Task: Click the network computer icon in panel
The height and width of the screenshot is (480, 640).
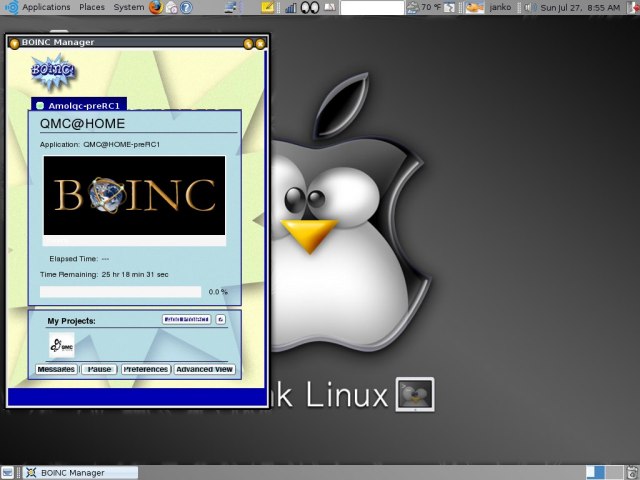Action: tap(232, 7)
